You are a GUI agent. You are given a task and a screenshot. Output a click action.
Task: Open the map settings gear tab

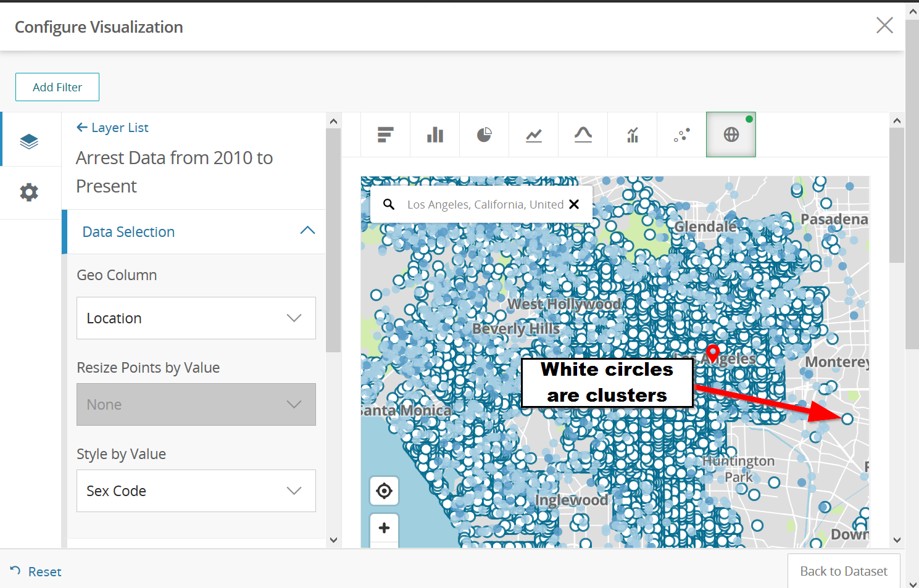29,193
